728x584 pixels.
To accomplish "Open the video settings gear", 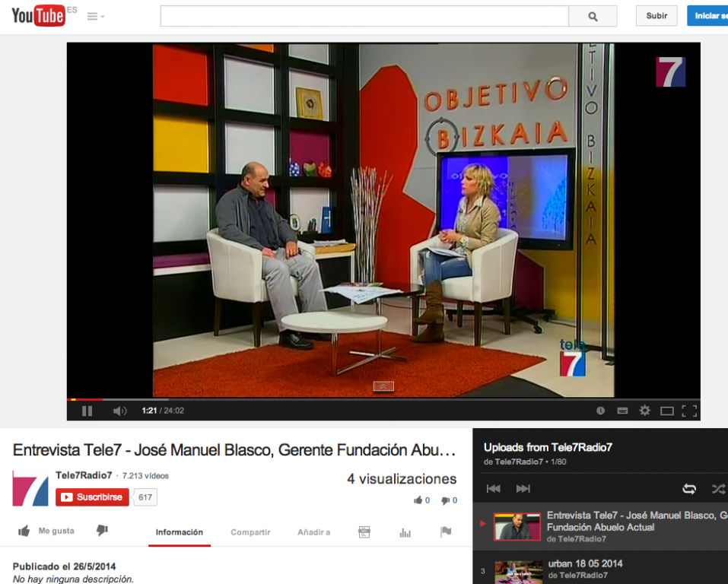I will click(x=644, y=411).
